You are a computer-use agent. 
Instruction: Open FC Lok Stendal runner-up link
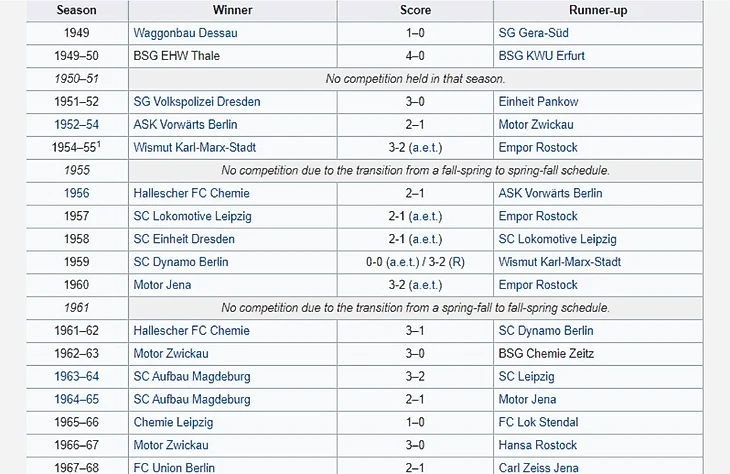(x=541, y=422)
